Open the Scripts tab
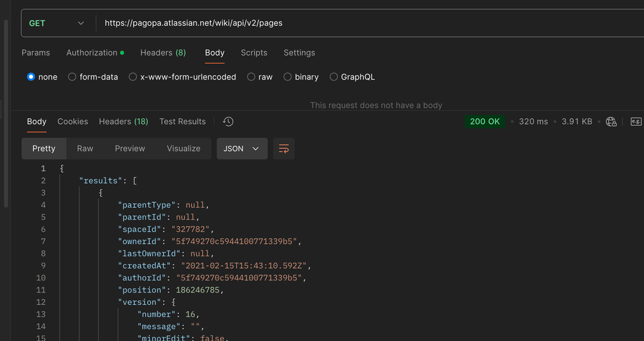This screenshot has width=644, height=341. (x=254, y=52)
